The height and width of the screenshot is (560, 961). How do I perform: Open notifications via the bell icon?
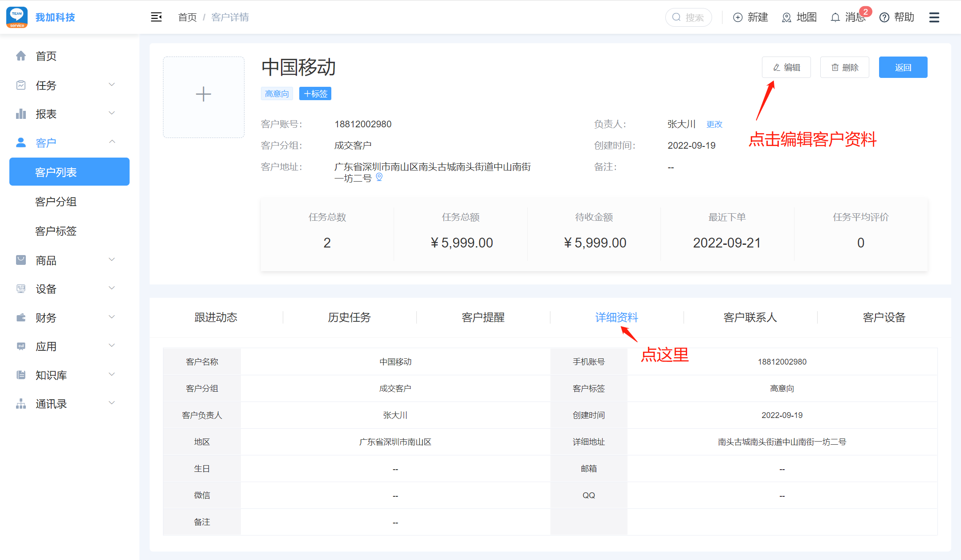point(835,17)
